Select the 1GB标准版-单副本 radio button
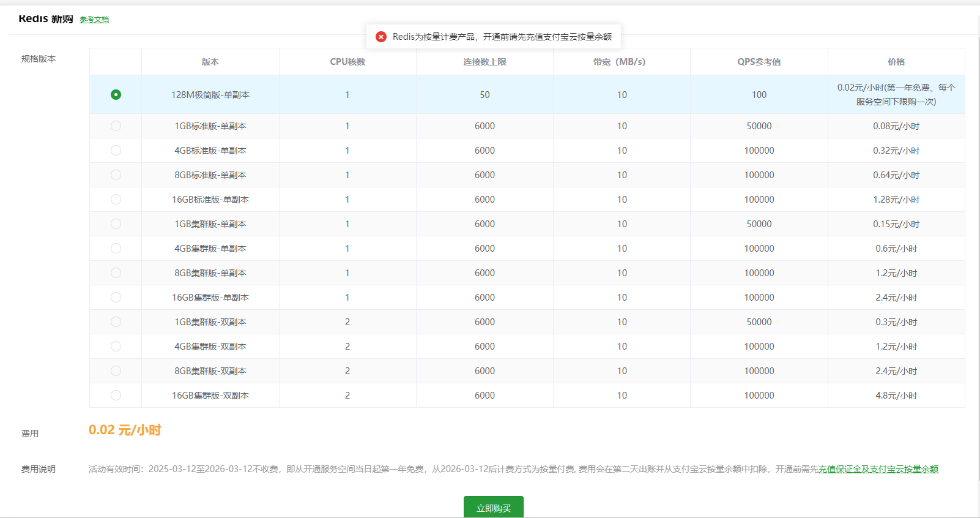Image resolution: width=980 pixels, height=518 pixels. [116, 126]
